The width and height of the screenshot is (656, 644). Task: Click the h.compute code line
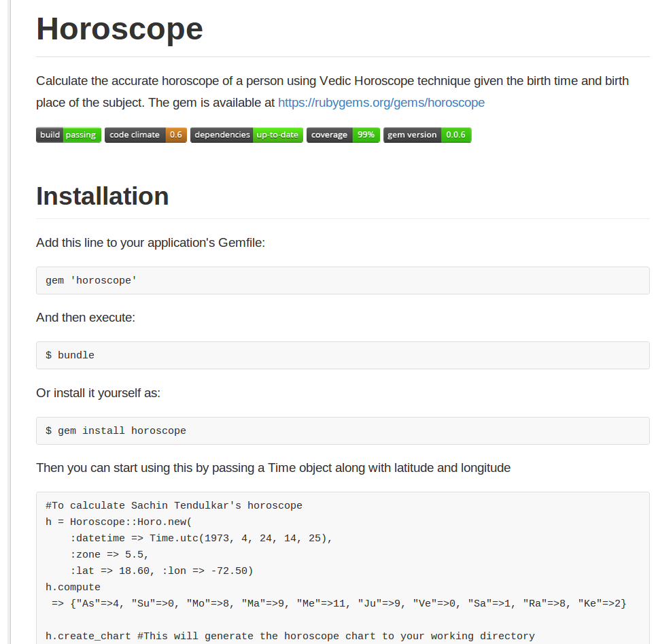tap(73, 587)
